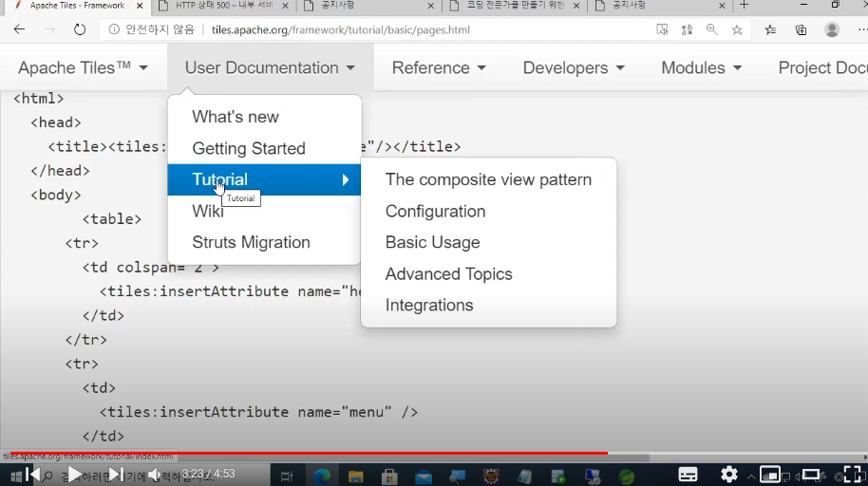Open the Collections icon
The image size is (868, 486).
tap(801, 29)
